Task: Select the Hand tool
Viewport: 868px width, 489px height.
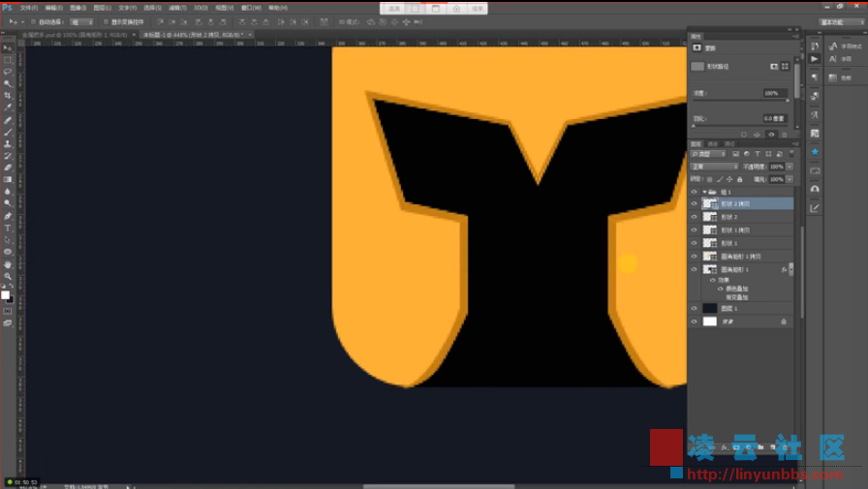Action: (8, 264)
